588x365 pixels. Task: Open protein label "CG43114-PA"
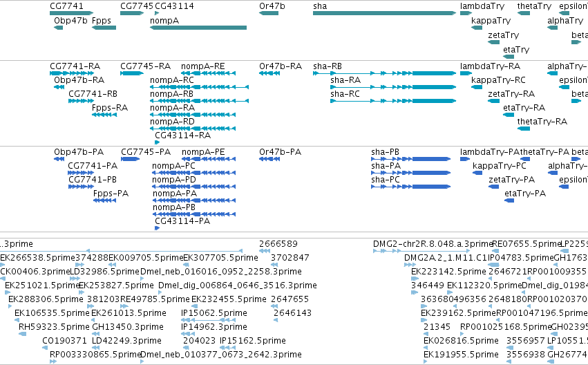click(x=182, y=221)
